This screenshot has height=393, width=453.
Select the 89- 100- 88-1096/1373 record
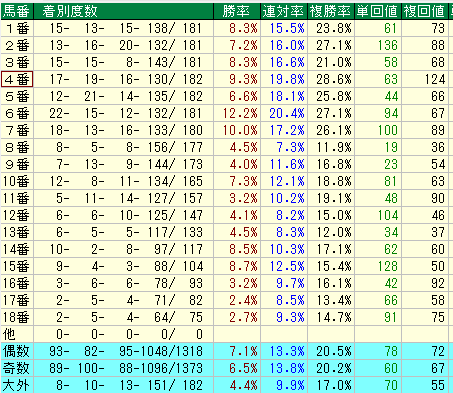click(x=126, y=369)
